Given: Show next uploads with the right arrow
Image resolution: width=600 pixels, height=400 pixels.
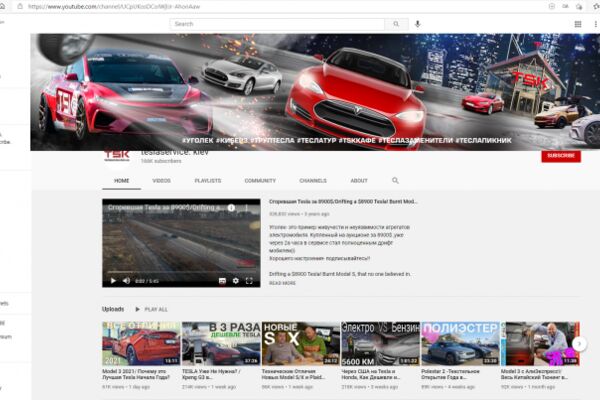Looking at the screenshot, I should (579, 344).
